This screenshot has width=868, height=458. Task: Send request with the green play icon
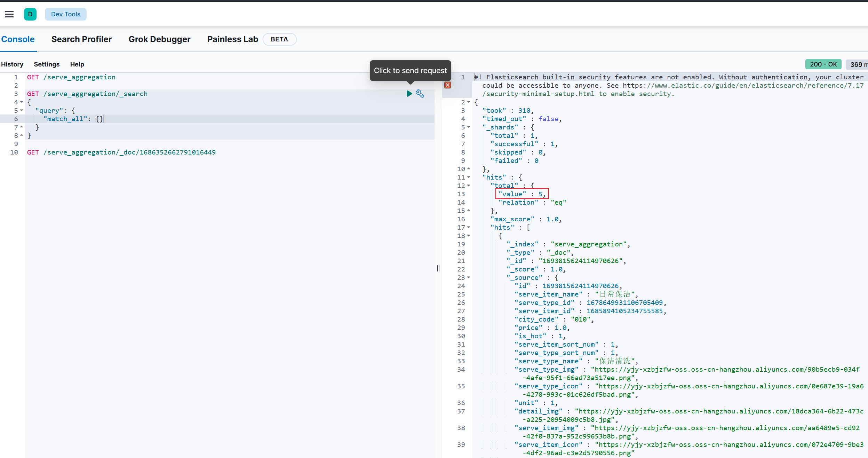pyautogui.click(x=409, y=94)
